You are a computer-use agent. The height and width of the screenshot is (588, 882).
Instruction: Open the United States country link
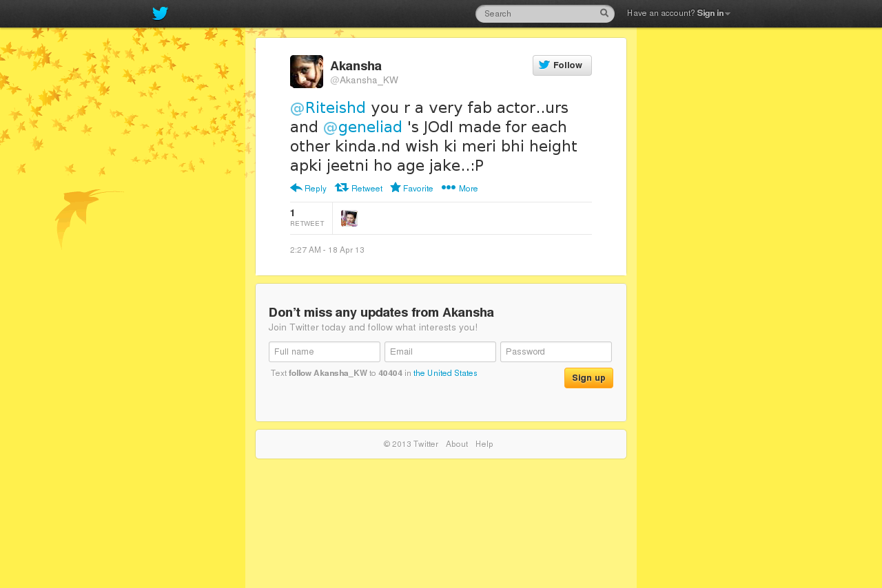click(445, 373)
